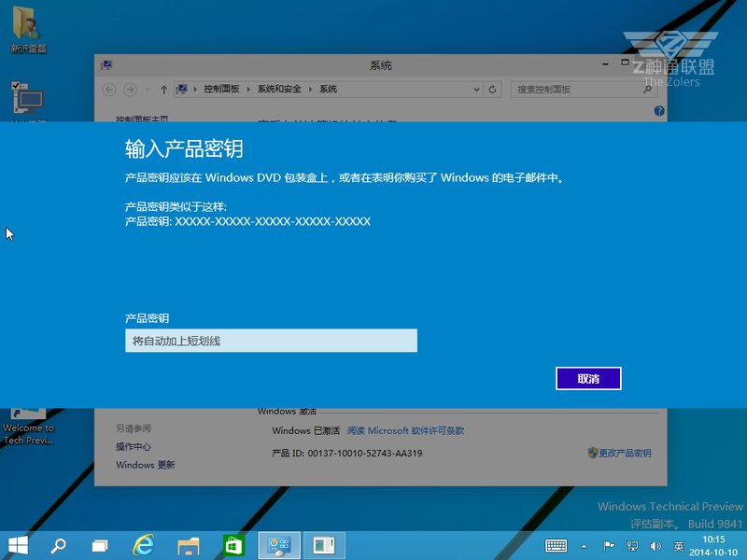This screenshot has width=747, height=560.
Task: Click 系统 breadcrumb in address bar
Action: coord(329,89)
